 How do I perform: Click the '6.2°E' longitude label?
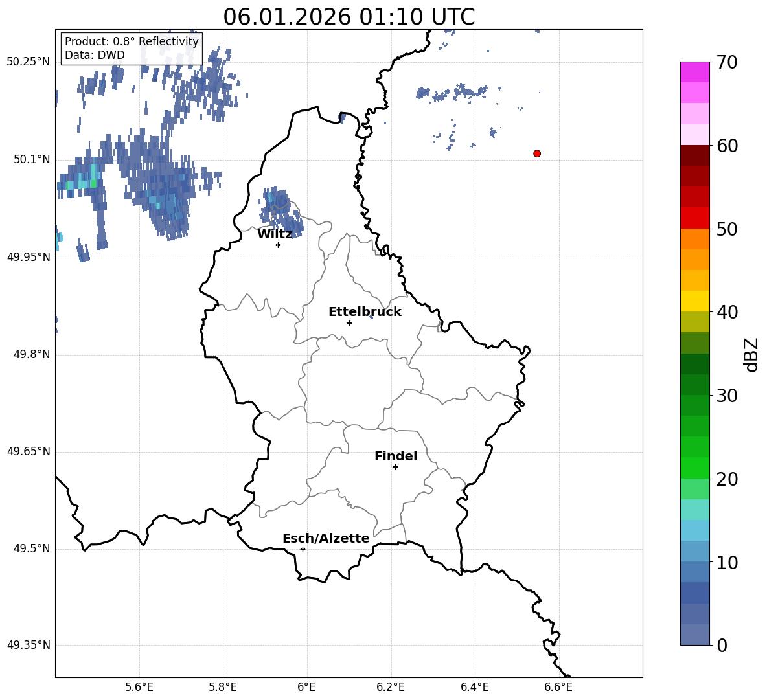(391, 687)
